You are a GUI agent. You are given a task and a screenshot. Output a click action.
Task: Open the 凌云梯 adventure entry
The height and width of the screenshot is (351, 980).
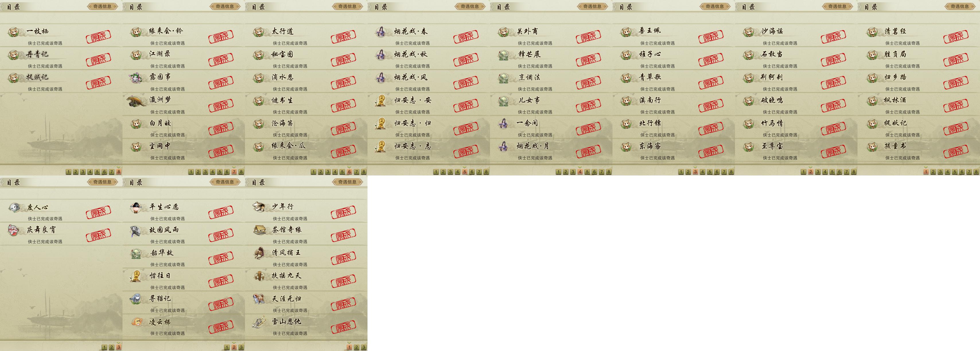tap(184, 325)
